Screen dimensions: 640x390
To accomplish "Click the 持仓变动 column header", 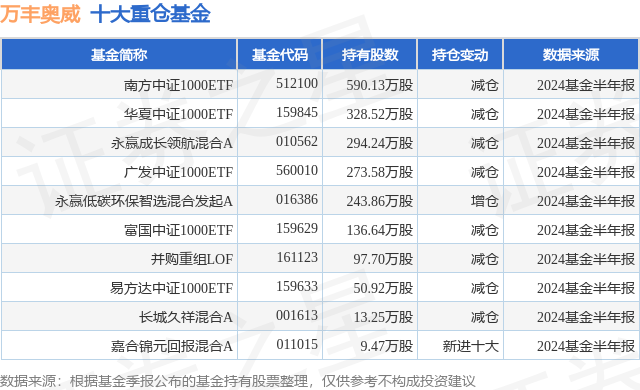I will click(460, 54).
